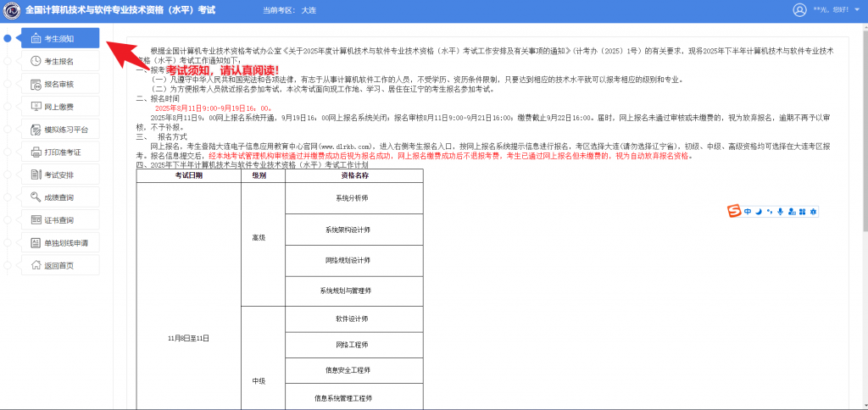This screenshot has height=410, width=868.
Task: Click the Sogou S logo on IME bar
Action: click(x=734, y=212)
